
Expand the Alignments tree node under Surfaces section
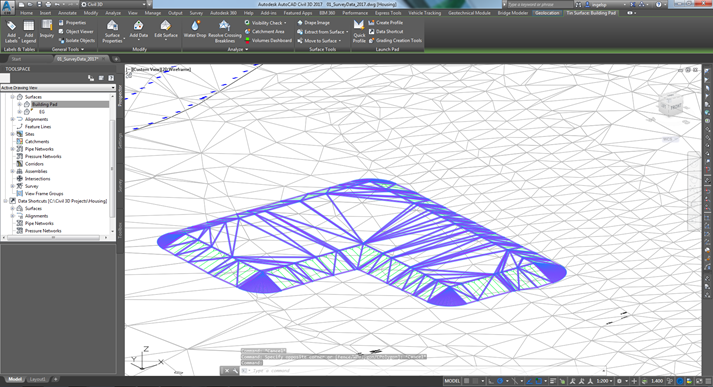click(x=12, y=119)
